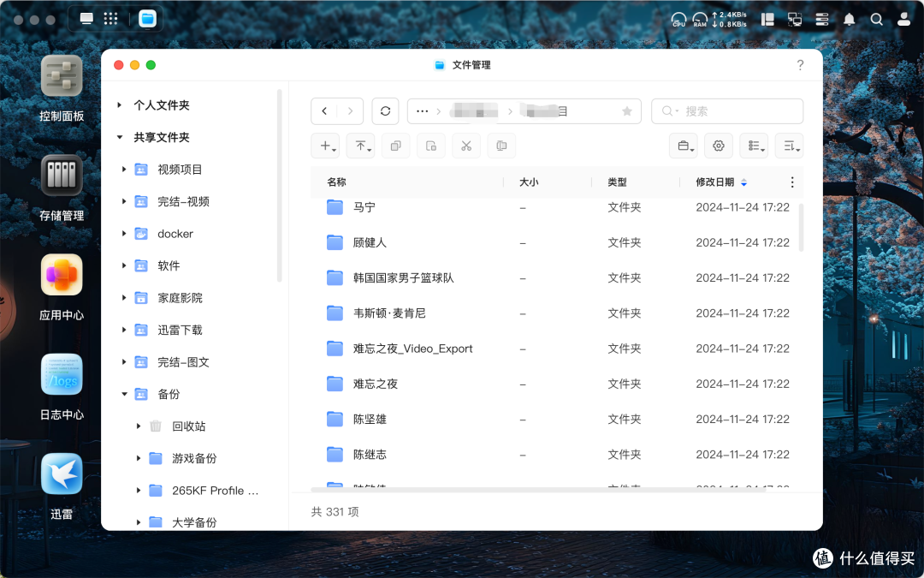Screen dimensions: 924x578
Task: Show desktop via the top bar monitor icon
Action: 86,19
